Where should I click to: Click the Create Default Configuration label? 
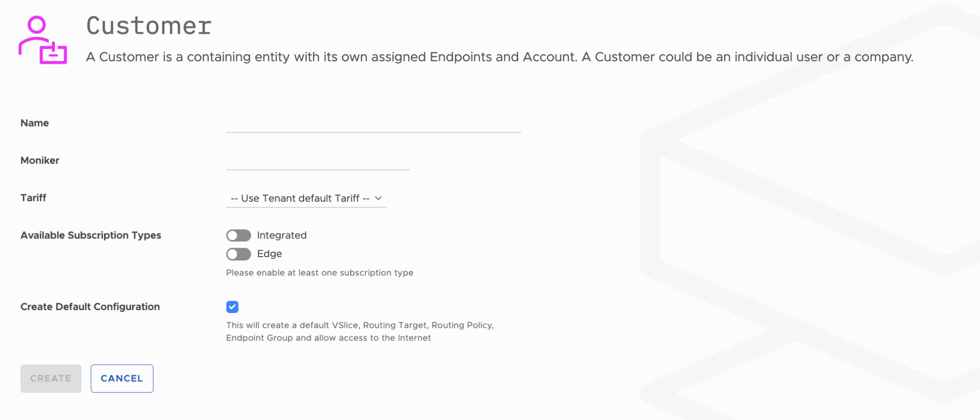90,307
